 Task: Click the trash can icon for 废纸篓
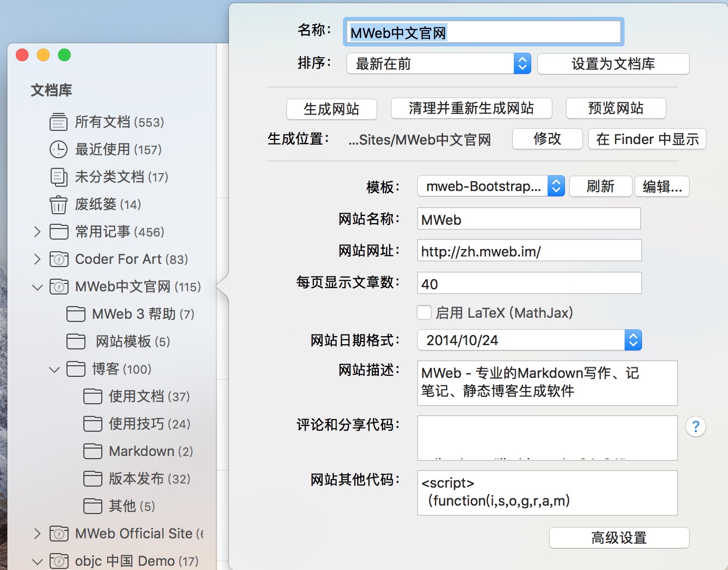[x=59, y=205]
